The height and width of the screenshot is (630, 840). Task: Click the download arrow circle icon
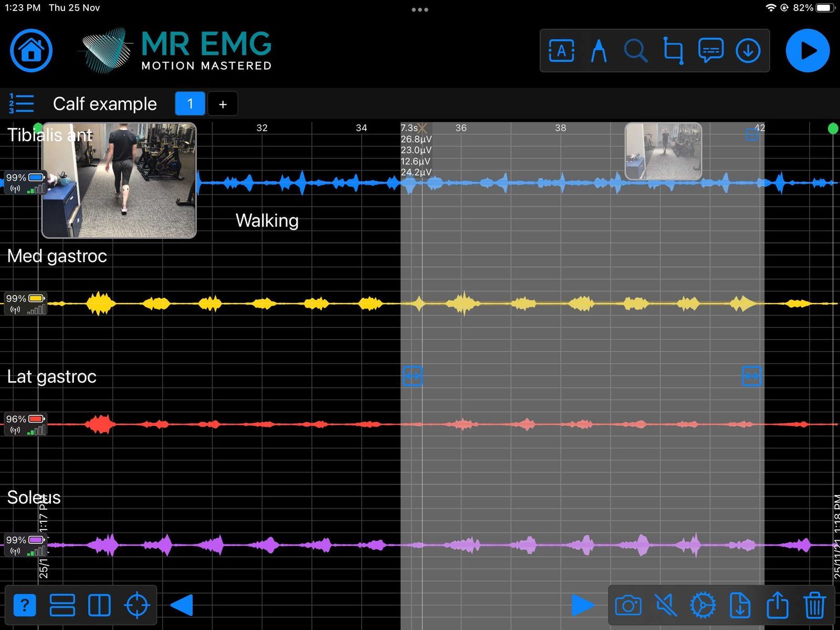[x=748, y=51]
